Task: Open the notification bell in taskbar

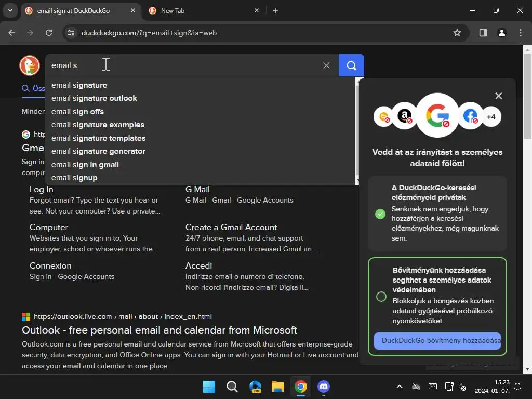Action: 517,387
